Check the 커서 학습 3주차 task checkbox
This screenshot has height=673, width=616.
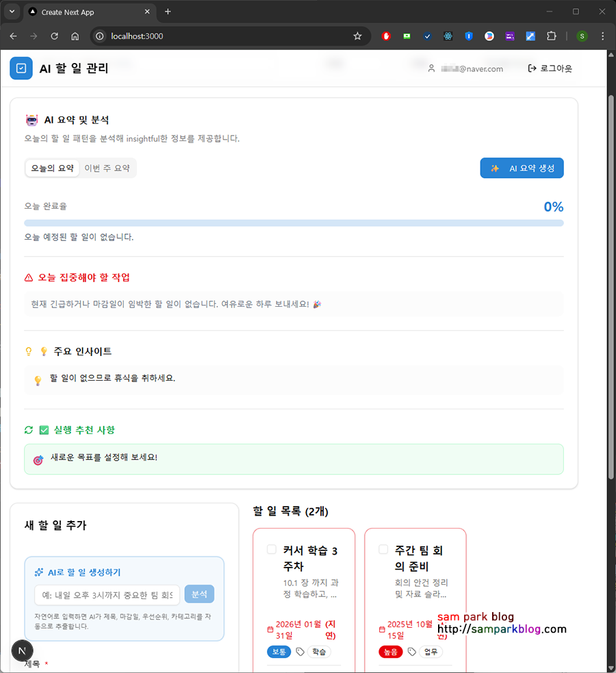pos(272,549)
